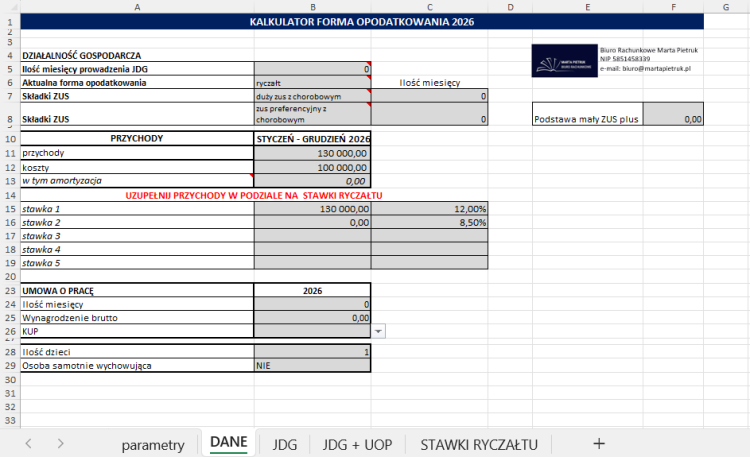This screenshot has height=457, width=750.
Task: Open the KUP dropdown arrow
Action: (378, 331)
